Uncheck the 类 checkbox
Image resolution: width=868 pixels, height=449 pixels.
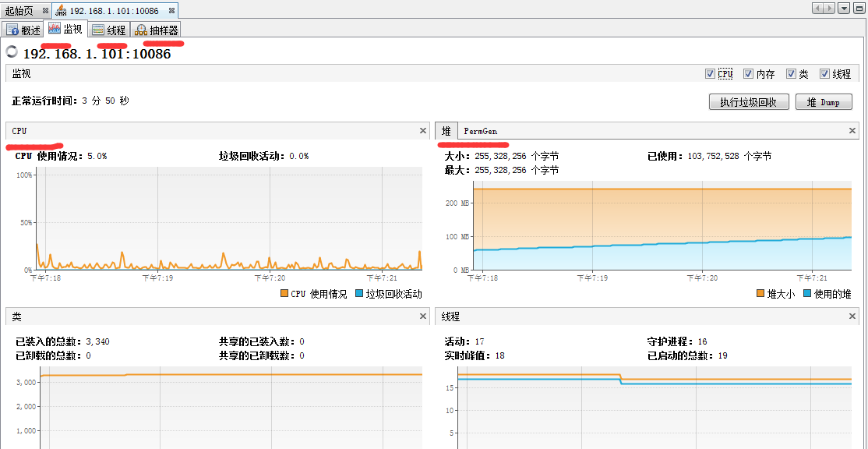point(791,73)
